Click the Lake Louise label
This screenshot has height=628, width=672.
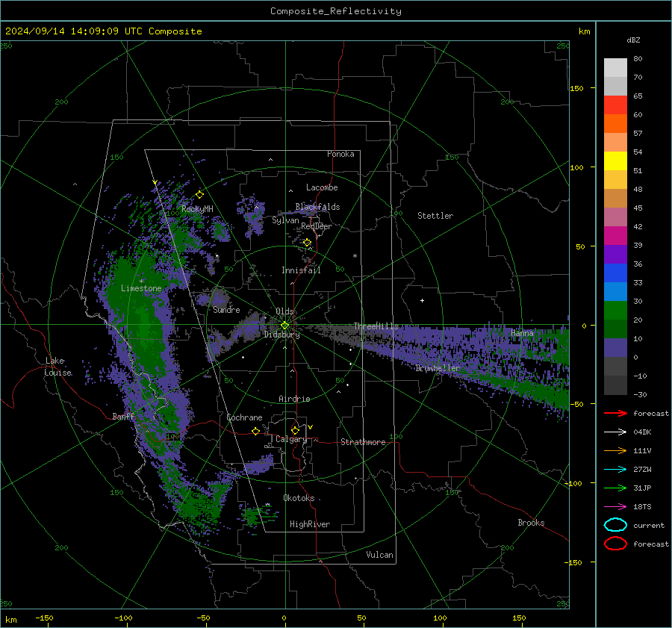click(x=57, y=367)
